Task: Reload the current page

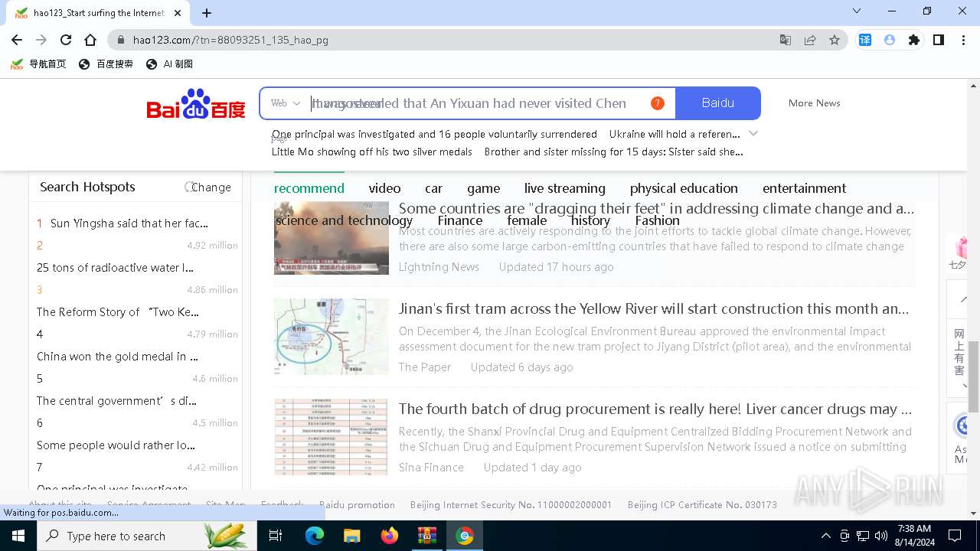Action: (x=66, y=40)
